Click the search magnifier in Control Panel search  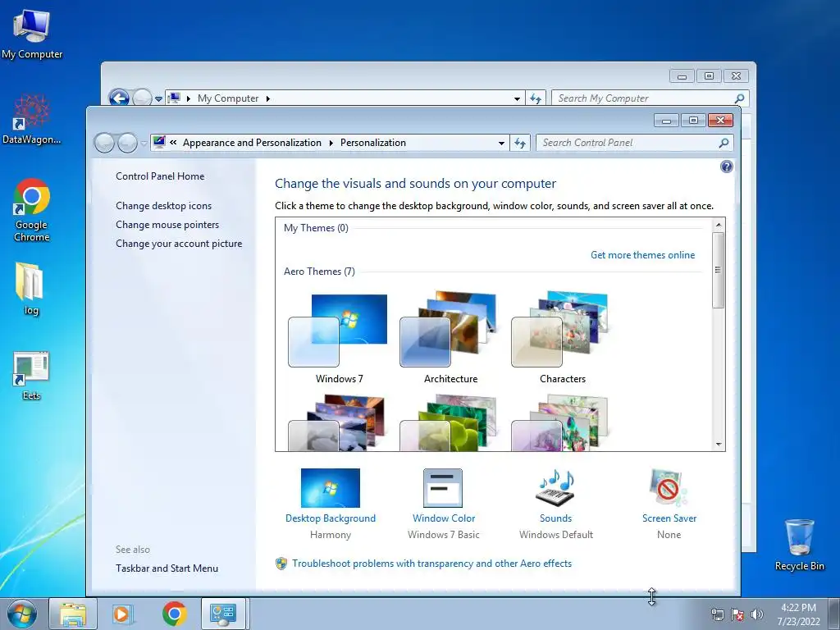click(x=724, y=143)
